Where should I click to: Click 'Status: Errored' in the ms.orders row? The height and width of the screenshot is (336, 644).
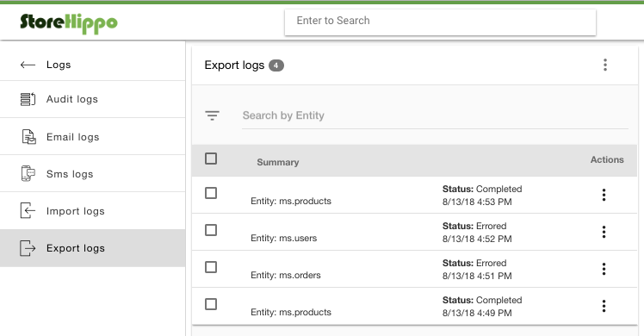tap(474, 263)
